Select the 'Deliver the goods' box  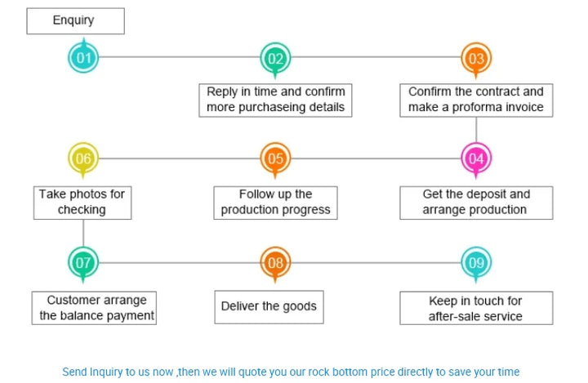pyautogui.click(x=269, y=307)
